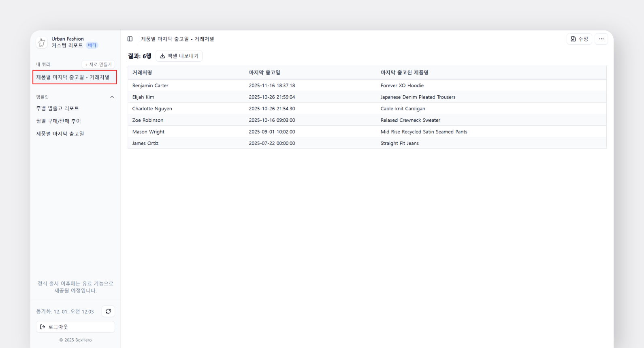Click 마지막 출고된 제품명 column header

(x=404, y=73)
